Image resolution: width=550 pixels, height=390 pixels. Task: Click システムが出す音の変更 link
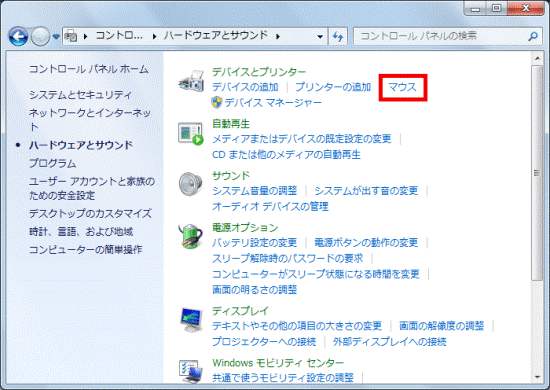pyautogui.click(x=366, y=191)
